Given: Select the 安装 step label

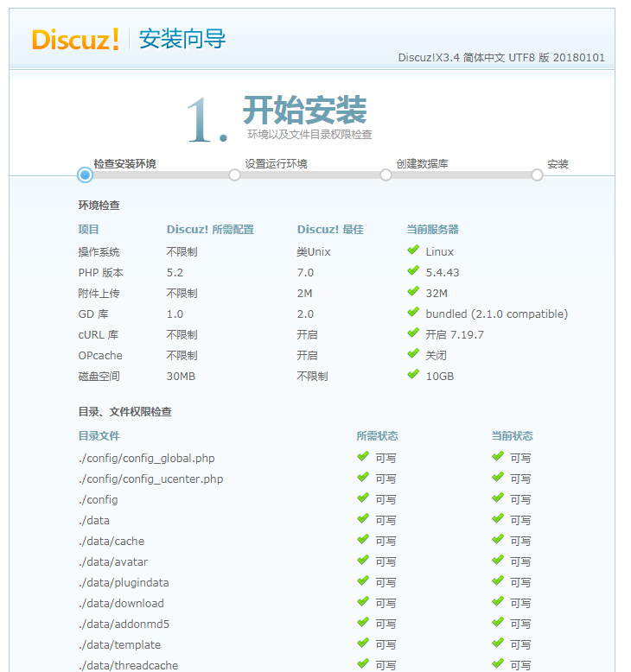Looking at the screenshot, I should (558, 164).
